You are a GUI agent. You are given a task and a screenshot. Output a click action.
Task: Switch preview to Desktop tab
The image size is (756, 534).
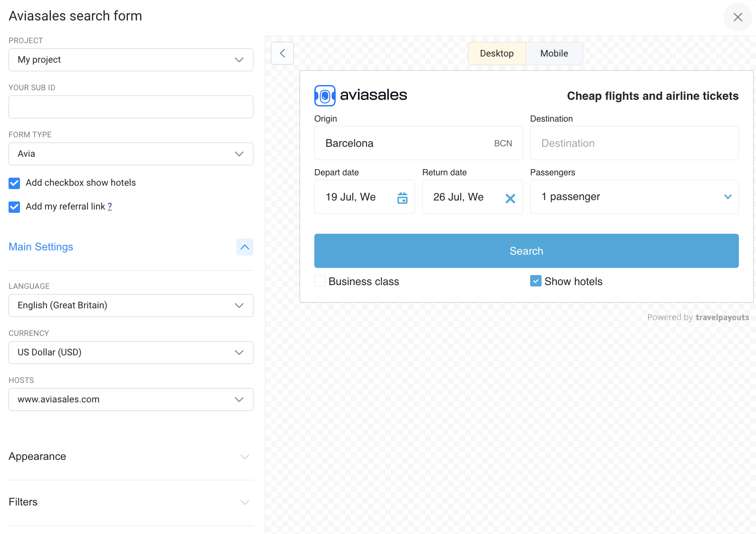point(497,53)
